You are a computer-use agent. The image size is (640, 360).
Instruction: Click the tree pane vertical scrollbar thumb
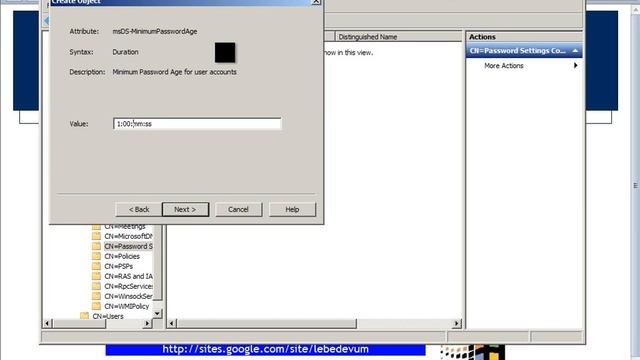pyautogui.click(x=158, y=261)
